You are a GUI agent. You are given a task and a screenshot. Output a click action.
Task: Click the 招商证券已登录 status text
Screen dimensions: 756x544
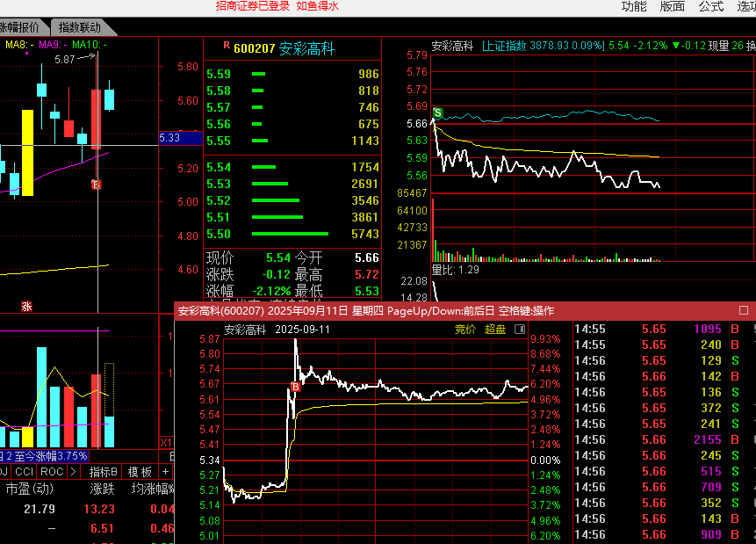click(x=253, y=6)
